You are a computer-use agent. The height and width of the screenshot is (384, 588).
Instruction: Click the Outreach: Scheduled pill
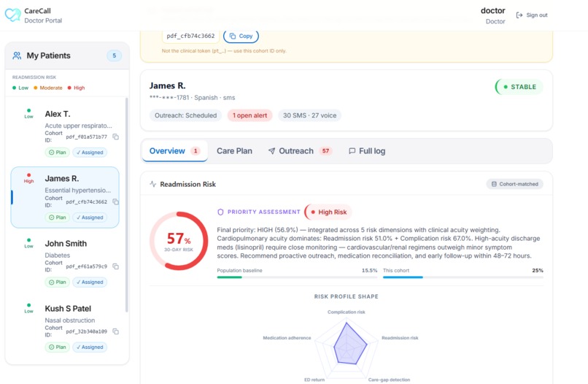click(x=185, y=115)
